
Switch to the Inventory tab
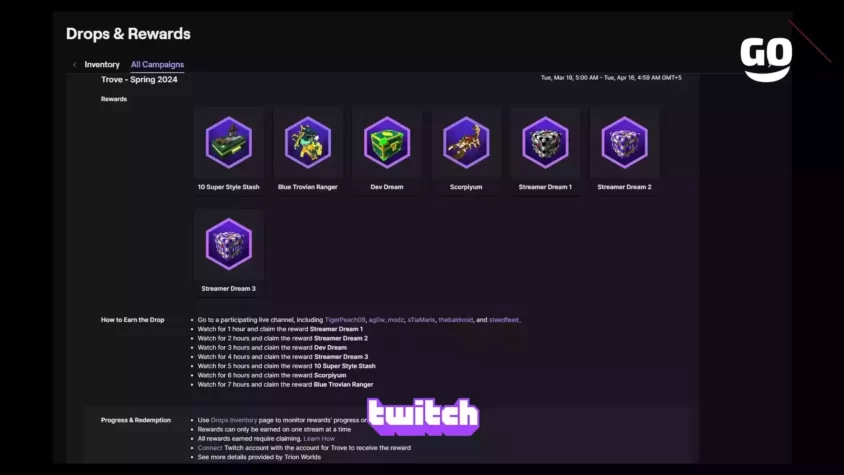[102, 65]
